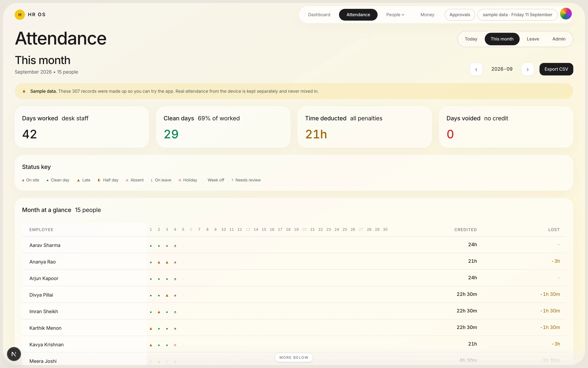Click Divya Pillai's late marker on day 3
Image resolution: width=588 pixels, height=368 pixels.
(x=167, y=296)
